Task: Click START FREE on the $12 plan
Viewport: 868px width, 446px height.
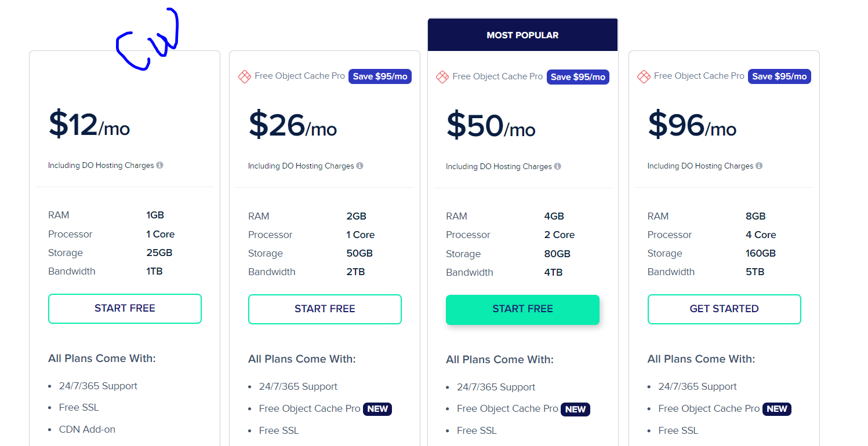Action: pos(125,309)
